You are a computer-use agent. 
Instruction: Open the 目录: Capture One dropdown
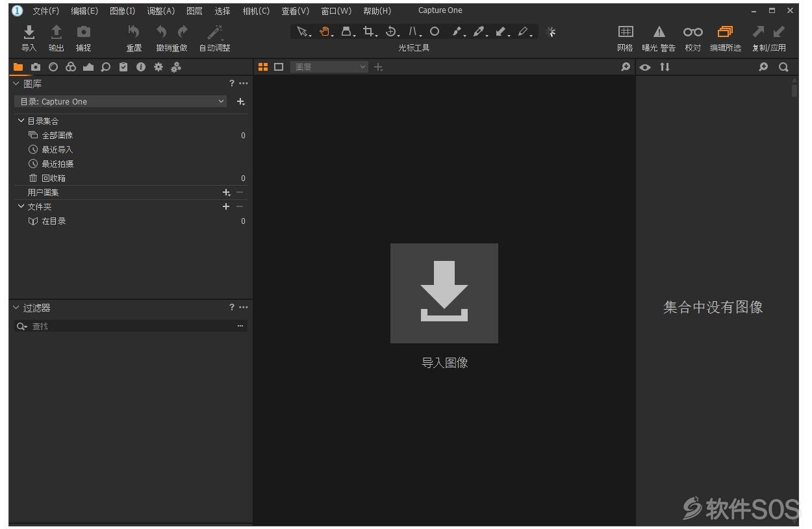tap(121, 101)
